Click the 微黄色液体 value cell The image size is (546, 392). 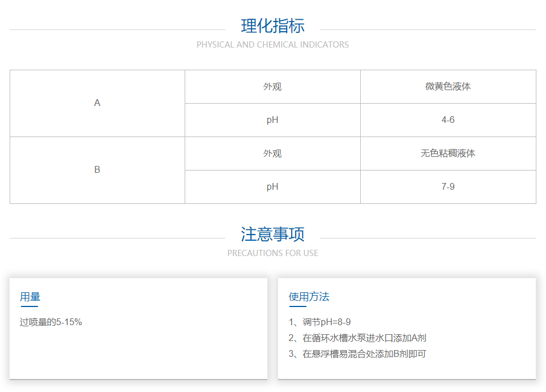(448, 87)
